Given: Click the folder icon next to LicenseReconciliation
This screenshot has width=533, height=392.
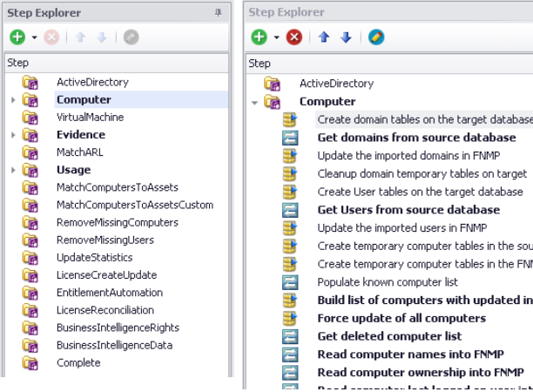Looking at the screenshot, I should click(30, 310).
